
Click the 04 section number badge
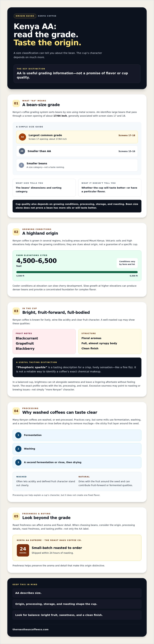tap(16, 411)
